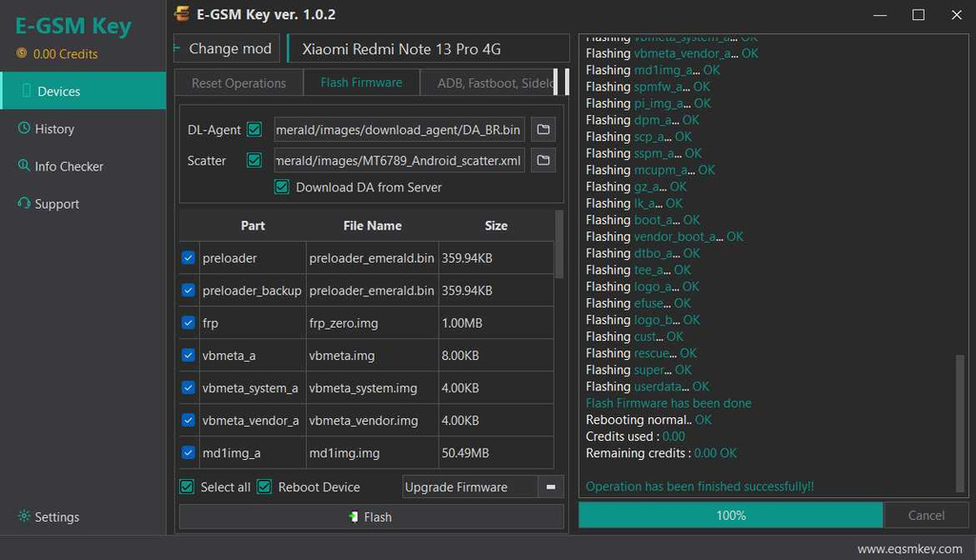Toggle the DL-Agent checkbox

coord(254,130)
